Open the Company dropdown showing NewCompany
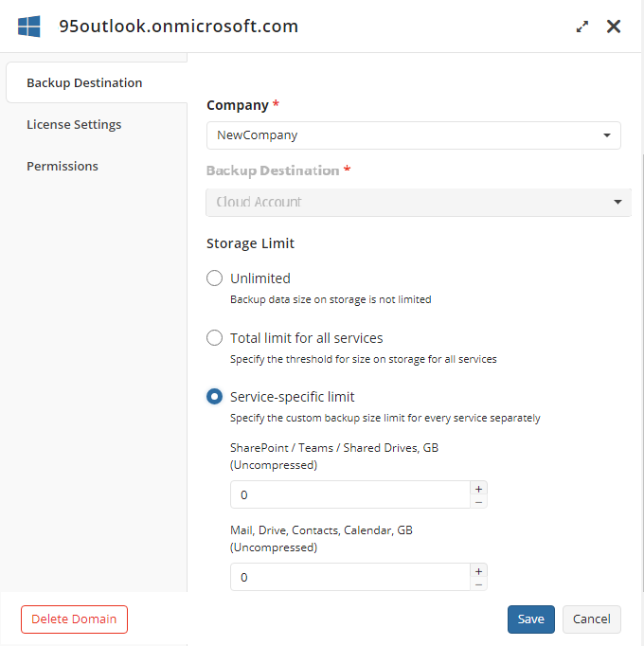 413,135
